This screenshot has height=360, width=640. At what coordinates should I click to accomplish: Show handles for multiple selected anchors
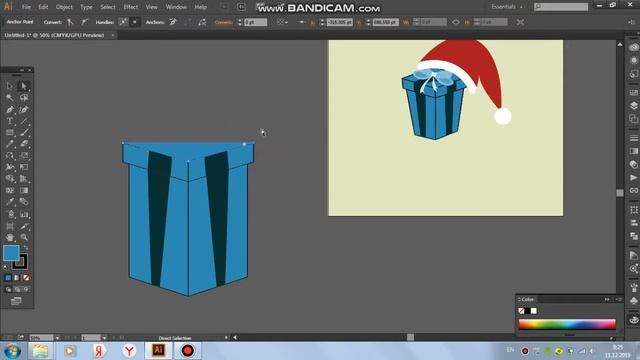click(123, 22)
